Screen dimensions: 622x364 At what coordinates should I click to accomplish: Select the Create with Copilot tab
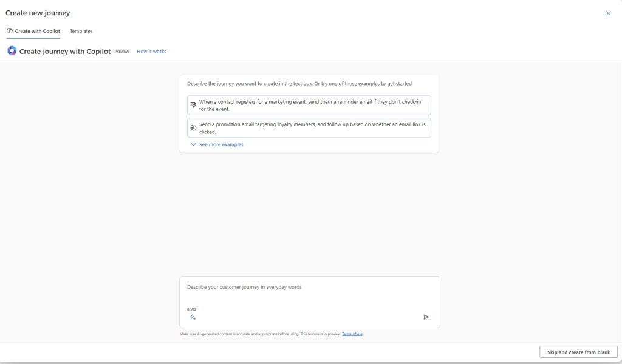click(36, 31)
